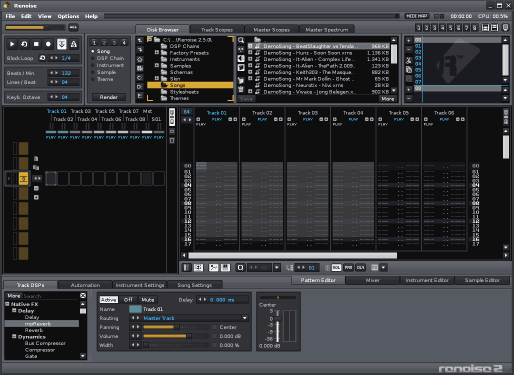Click the Render button

[x=109, y=97]
